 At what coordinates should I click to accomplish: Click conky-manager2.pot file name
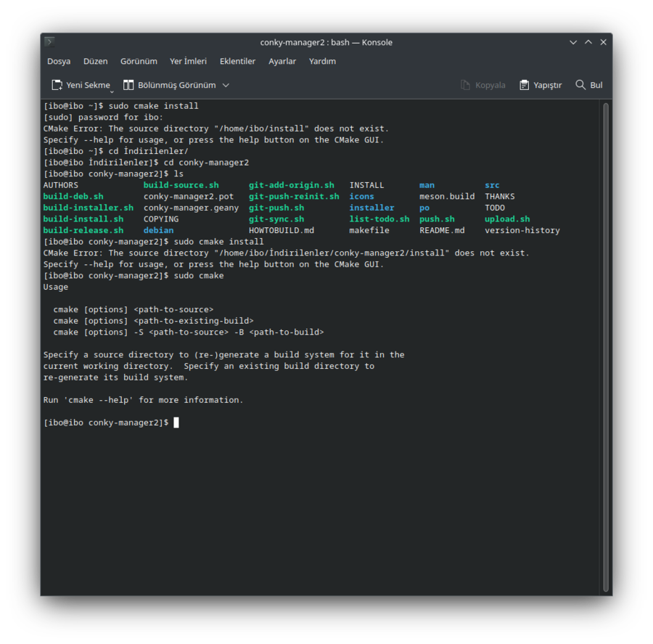click(189, 196)
